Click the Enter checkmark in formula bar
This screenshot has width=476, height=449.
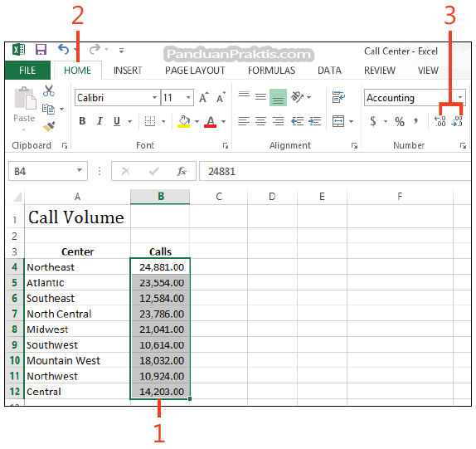coord(154,171)
